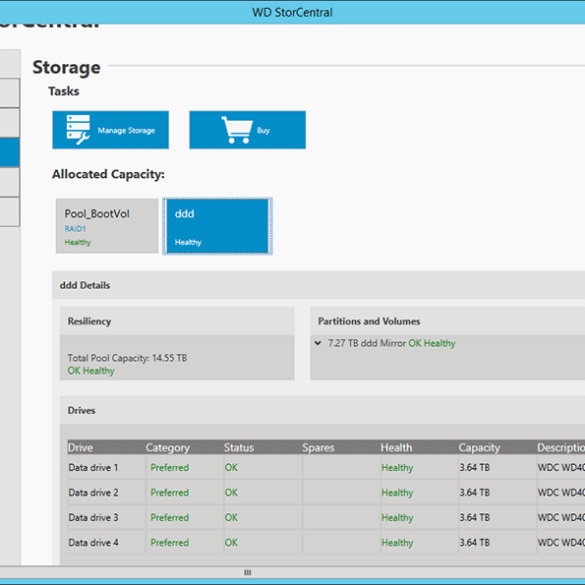Open the Manage Storage task tile

point(110,130)
